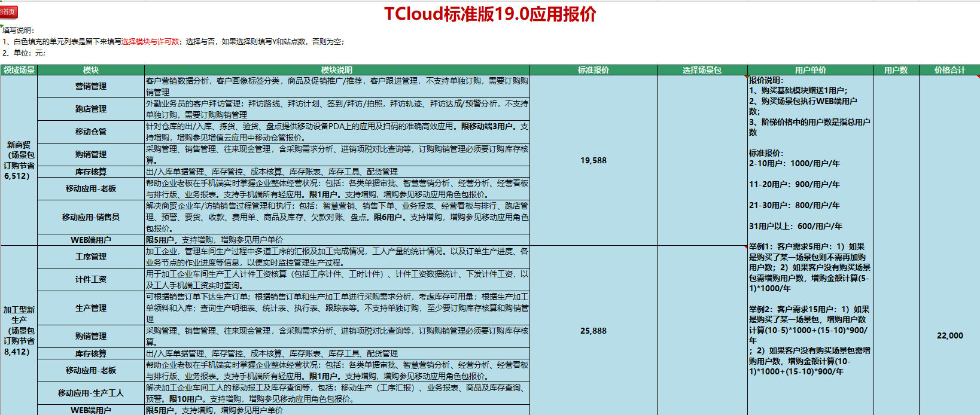Click the 25,888 standard price cell
The image size is (980, 415).
click(594, 331)
